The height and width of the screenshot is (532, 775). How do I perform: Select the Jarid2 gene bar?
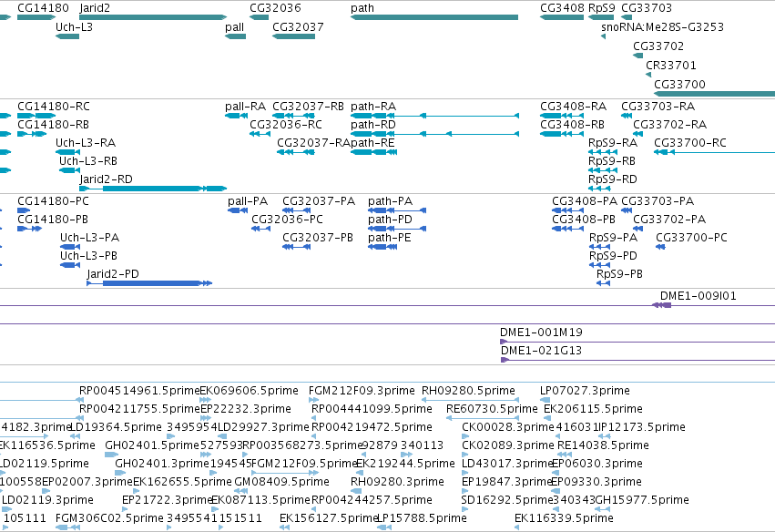pos(153,17)
